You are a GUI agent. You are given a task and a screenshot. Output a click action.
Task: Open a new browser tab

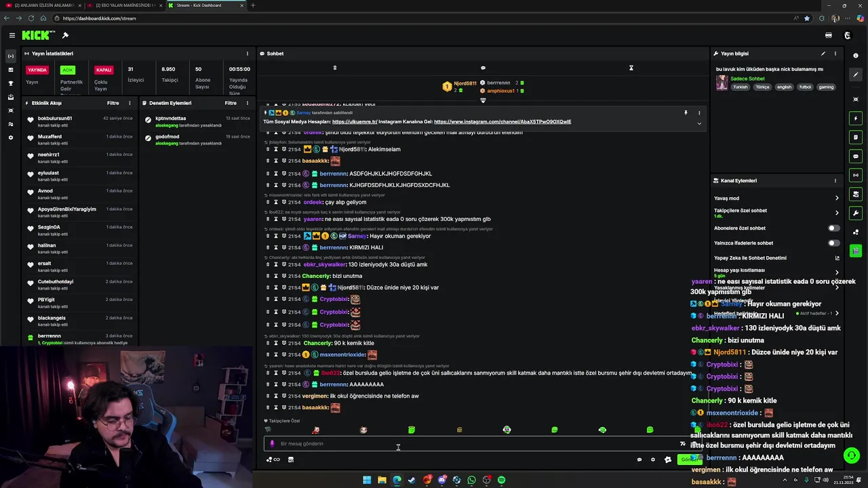pyautogui.click(x=253, y=5)
